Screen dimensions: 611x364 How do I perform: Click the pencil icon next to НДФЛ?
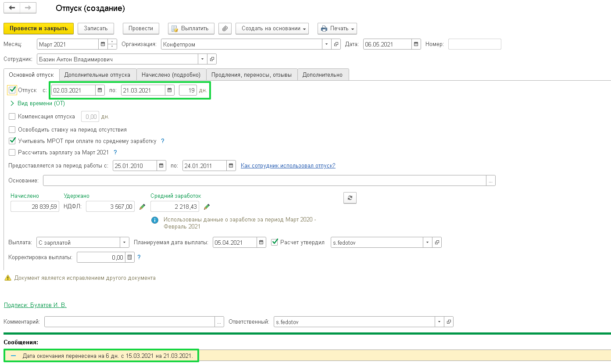(x=142, y=207)
